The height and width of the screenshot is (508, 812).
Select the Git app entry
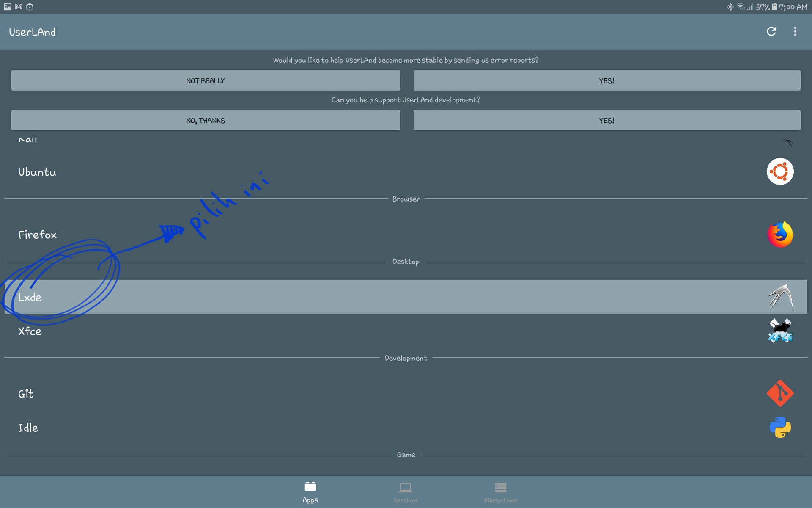(x=406, y=393)
